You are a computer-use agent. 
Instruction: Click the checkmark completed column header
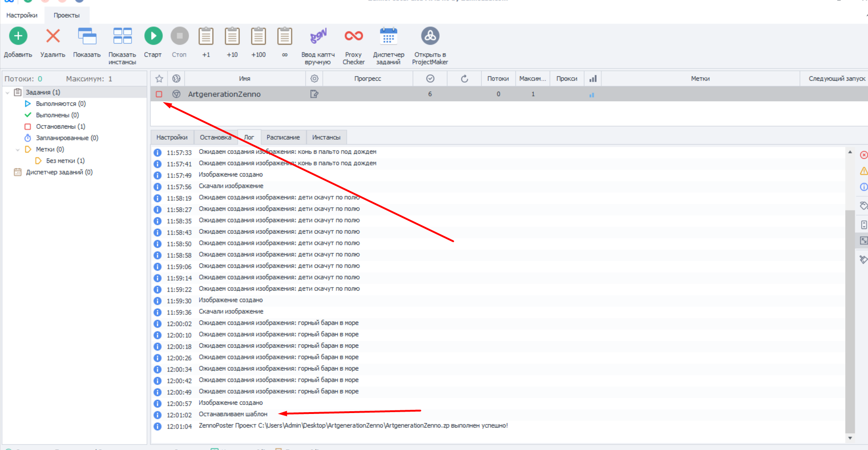click(430, 78)
